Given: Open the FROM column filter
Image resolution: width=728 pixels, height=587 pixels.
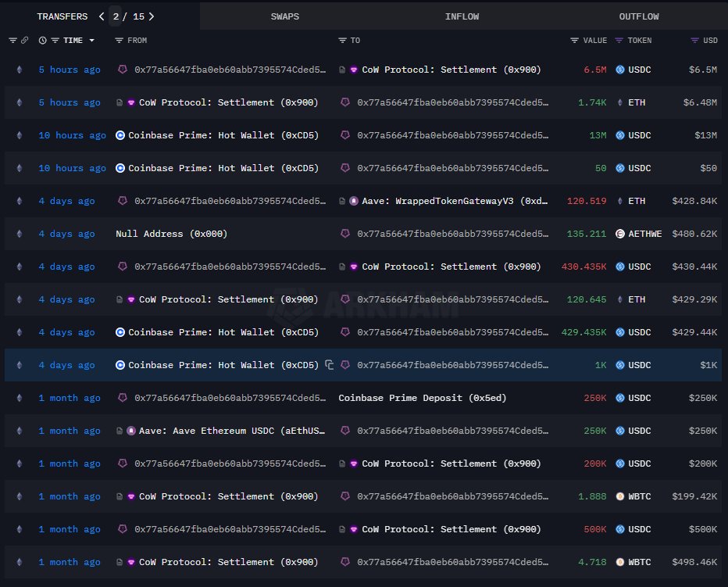Looking at the screenshot, I should [x=119, y=41].
